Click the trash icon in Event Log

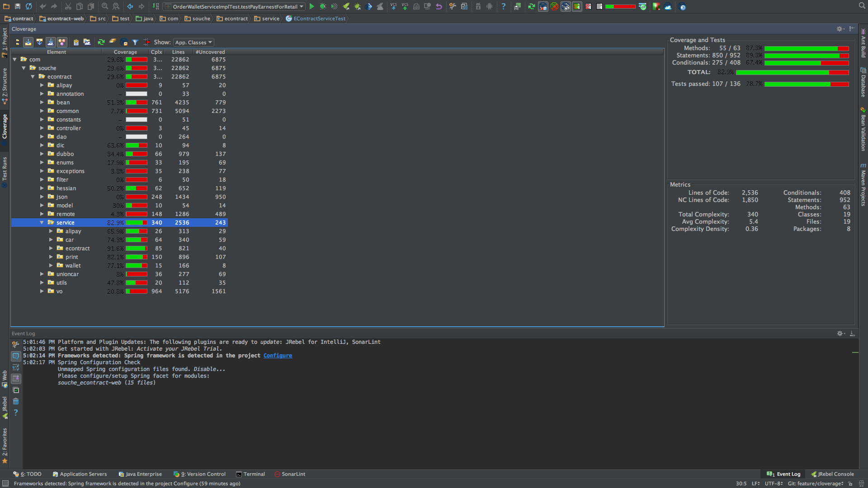pos(16,401)
